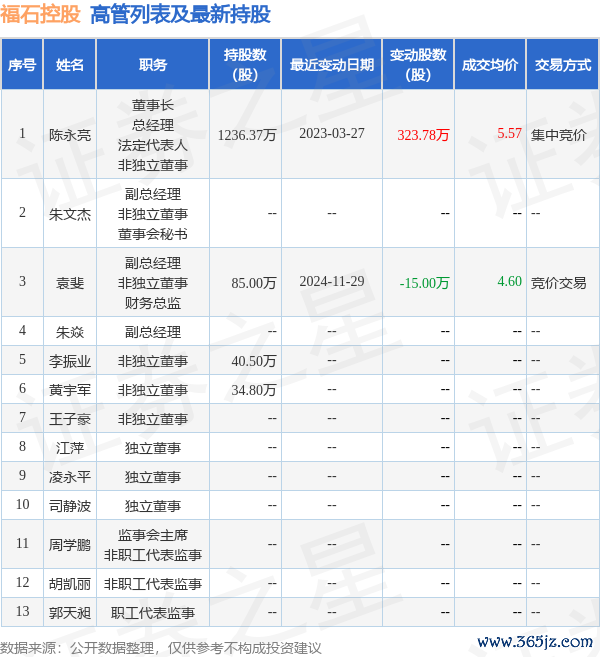Image resolution: width=600 pixels, height=657 pixels.
Task: Click the holding value 85.00万
Action: tap(254, 283)
